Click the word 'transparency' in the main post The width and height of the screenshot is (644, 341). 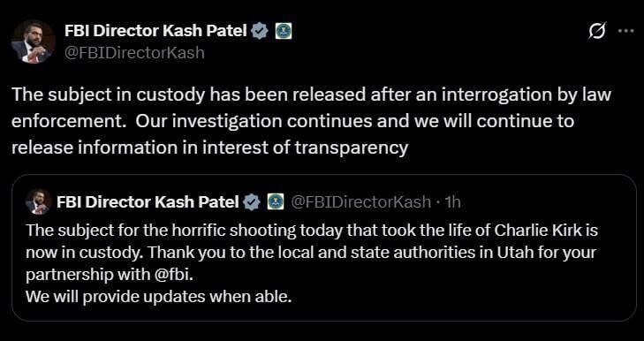(x=352, y=148)
